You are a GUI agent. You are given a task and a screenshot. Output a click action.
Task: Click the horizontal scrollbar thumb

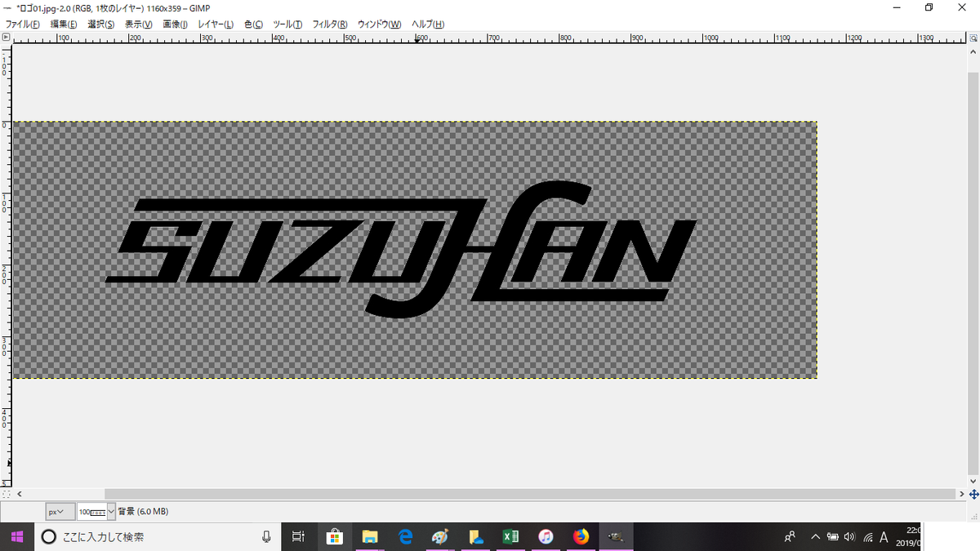pyautogui.click(x=530, y=494)
